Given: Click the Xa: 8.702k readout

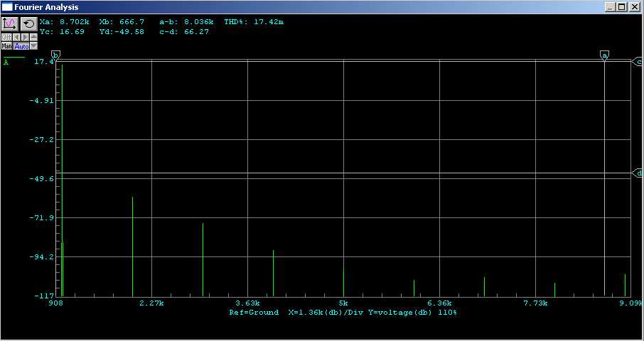Looking at the screenshot, I should 65,22.
